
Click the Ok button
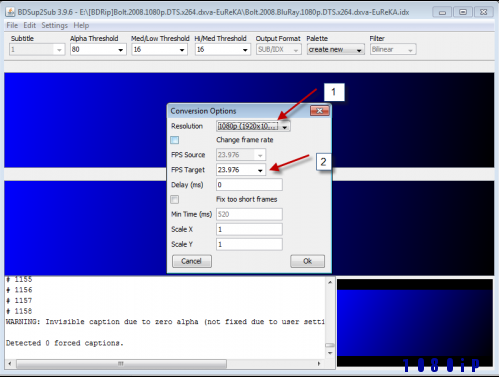click(307, 261)
